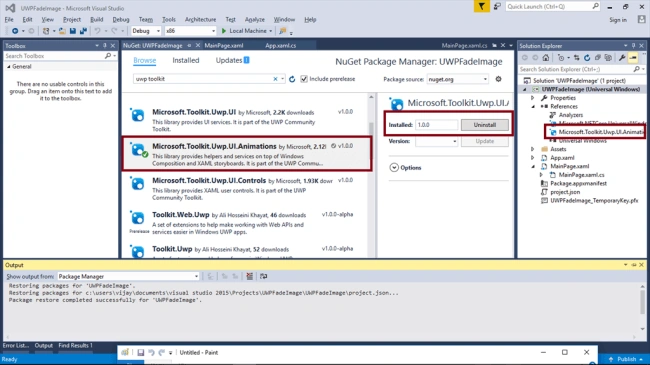Image resolution: width=650 pixels, height=365 pixels.
Task: Click the notifications flag icon
Action: 481,7
